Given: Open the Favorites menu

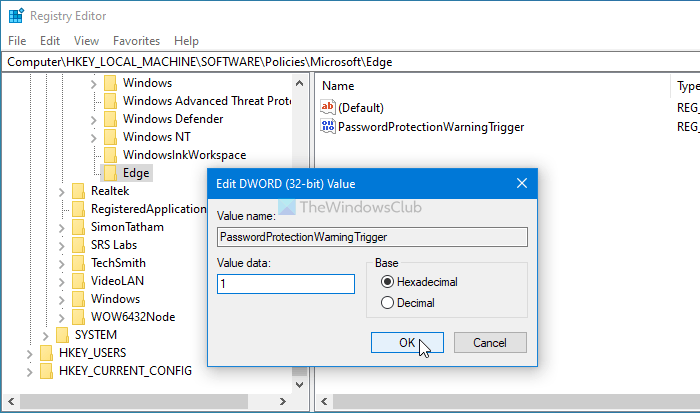Looking at the screenshot, I should (x=136, y=41).
